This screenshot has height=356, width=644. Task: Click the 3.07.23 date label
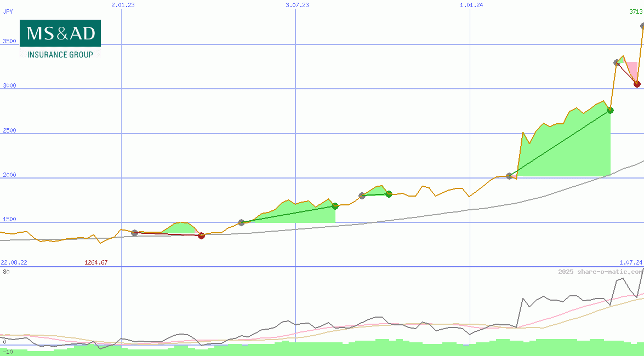(297, 5)
